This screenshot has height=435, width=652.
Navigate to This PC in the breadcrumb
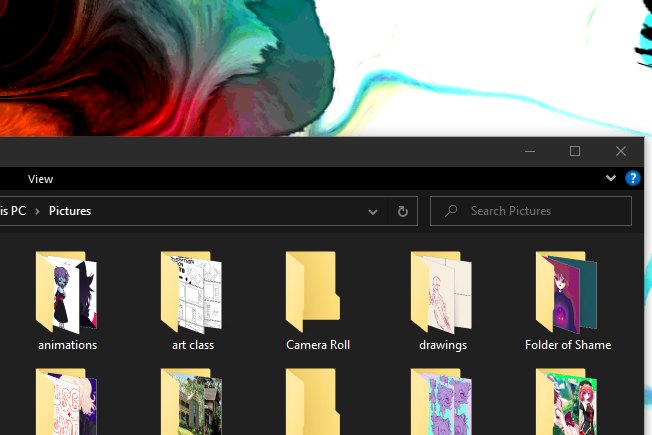pos(12,211)
